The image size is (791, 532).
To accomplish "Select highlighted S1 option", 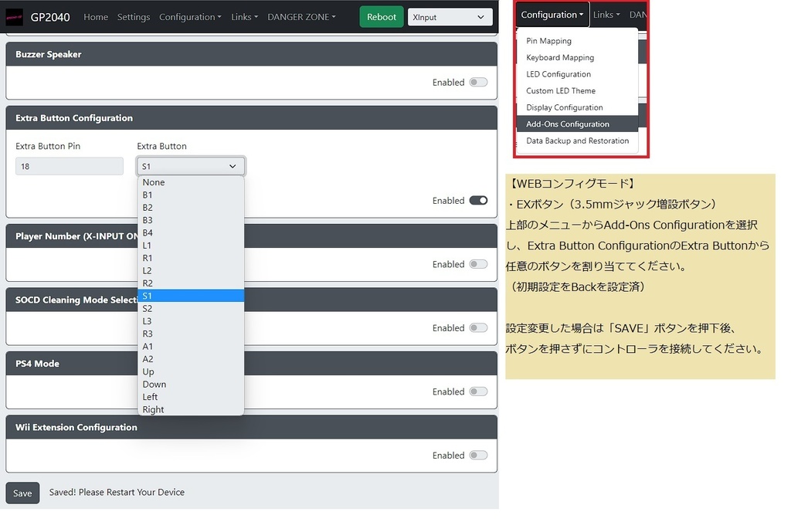I will click(191, 296).
